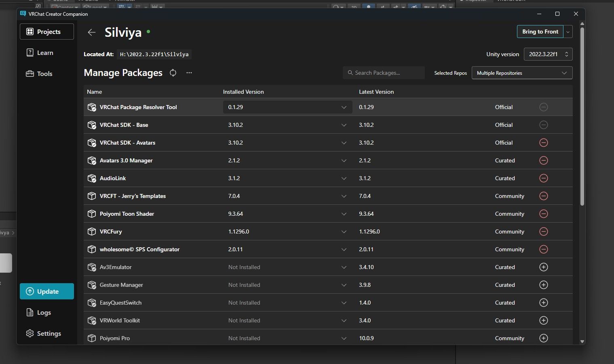Image resolution: width=614 pixels, height=364 pixels.
Task: Click the disabled remove icon for VRChat SDK - Base
Action: [544, 125]
